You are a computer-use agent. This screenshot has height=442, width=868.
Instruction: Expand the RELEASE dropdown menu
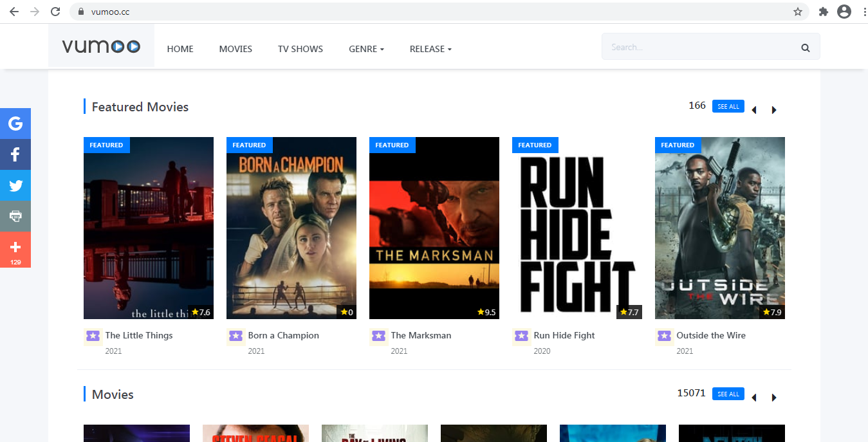430,49
